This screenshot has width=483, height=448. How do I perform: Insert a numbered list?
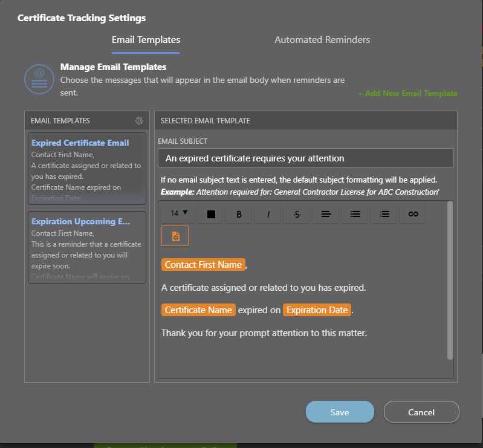click(x=384, y=214)
